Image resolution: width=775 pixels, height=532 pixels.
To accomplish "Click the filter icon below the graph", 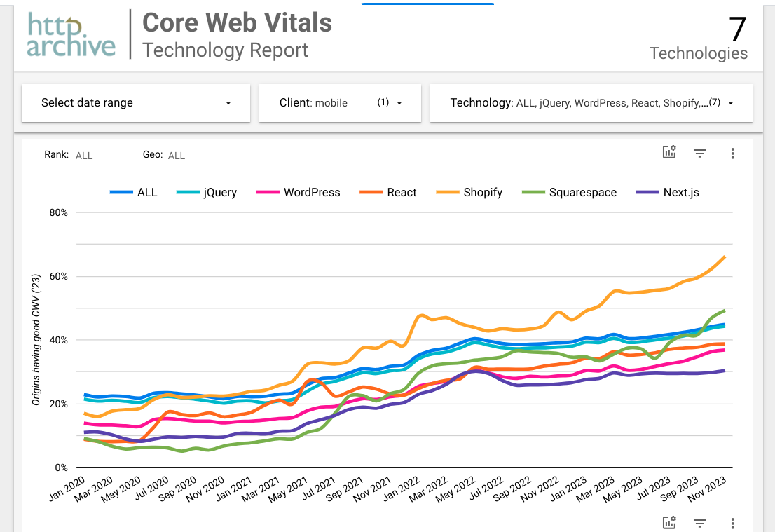I will tap(699, 523).
